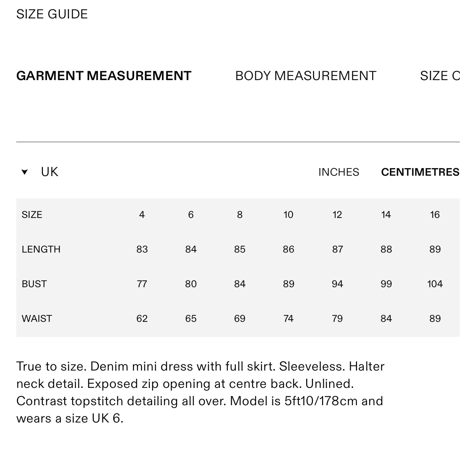Click the bust value 104 cell

click(435, 284)
